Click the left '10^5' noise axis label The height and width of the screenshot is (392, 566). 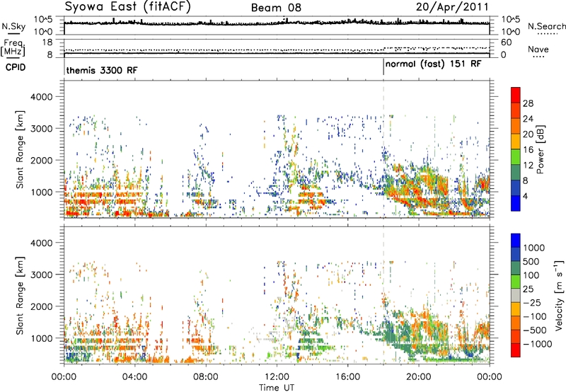point(43,19)
